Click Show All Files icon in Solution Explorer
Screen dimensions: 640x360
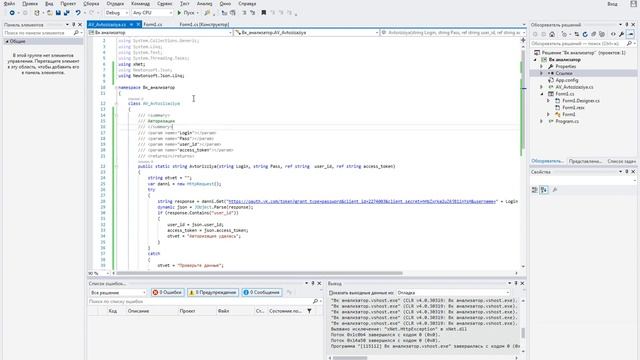point(602,34)
